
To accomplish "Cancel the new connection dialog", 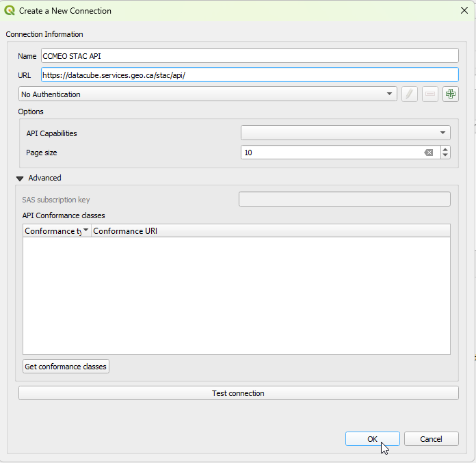I will 431,439.
